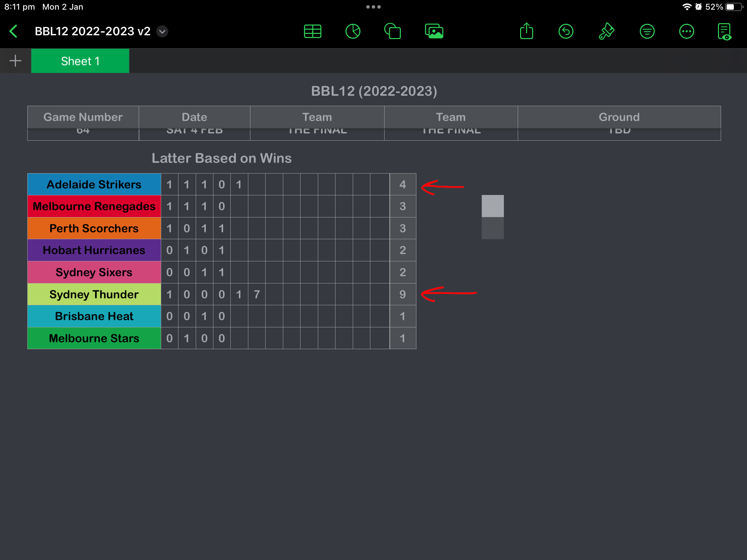Open the Format paintbrush panel
The height and width of the screenshot is (560, 747).
coord(606,31)
